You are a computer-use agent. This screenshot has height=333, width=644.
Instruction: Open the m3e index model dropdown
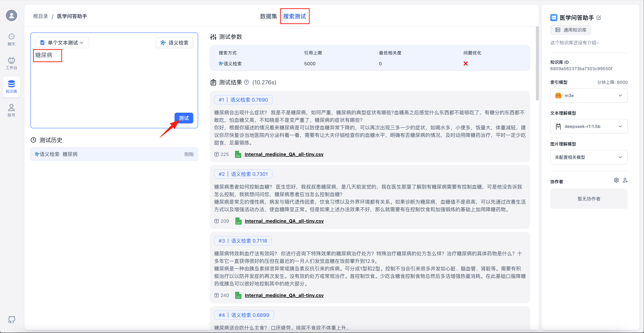[589, 95]
